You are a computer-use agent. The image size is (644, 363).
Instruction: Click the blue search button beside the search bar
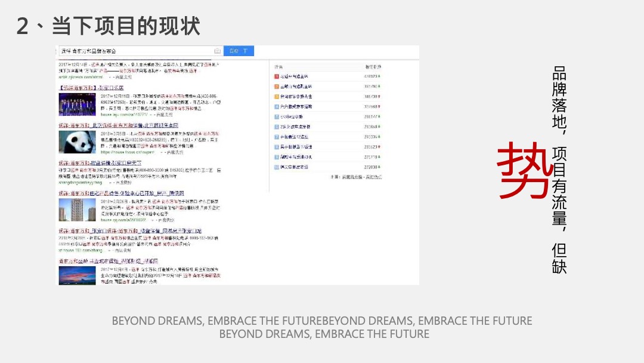click(234, 51)
